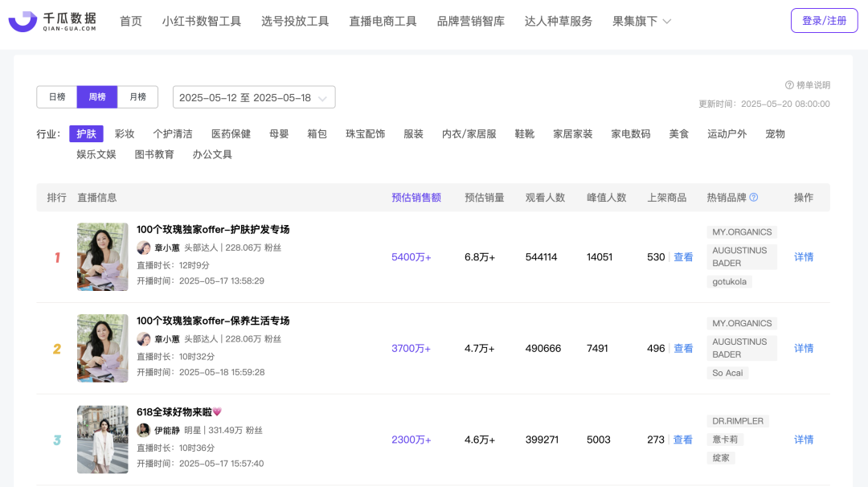Click 查看 for the 496 listed products
The width and height of the screenshot is (868, 487).
tap(683, 349)
